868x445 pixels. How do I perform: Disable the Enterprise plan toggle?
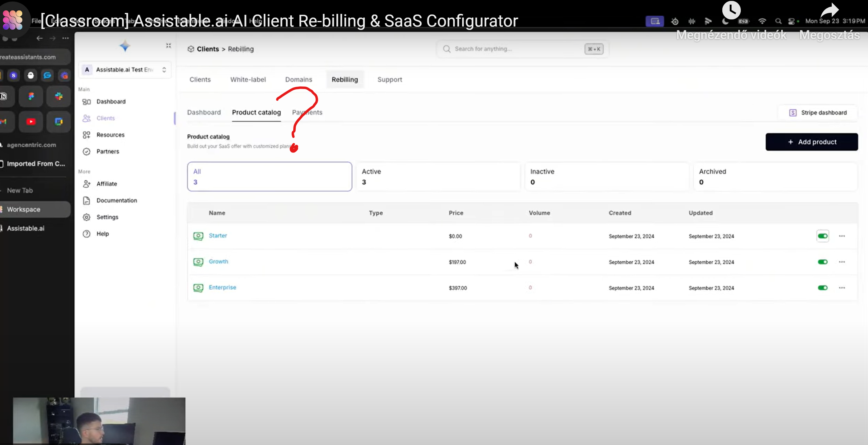click(x=822, y=288)
